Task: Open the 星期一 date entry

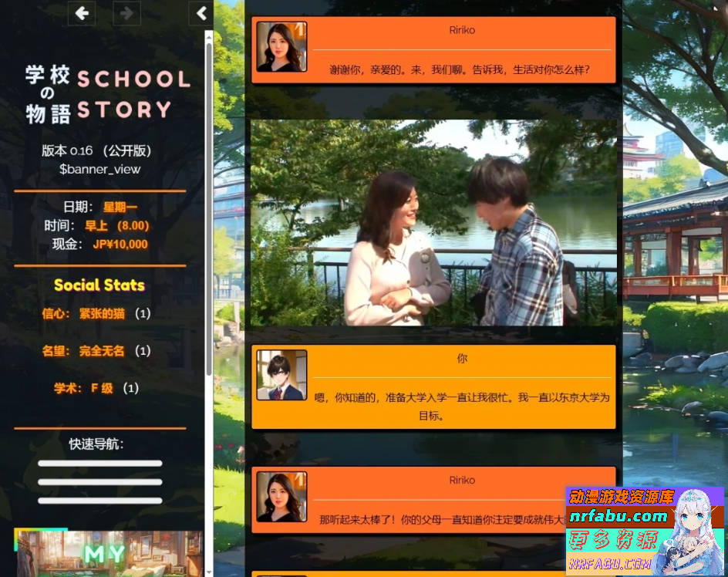Action: pos(121,207)
